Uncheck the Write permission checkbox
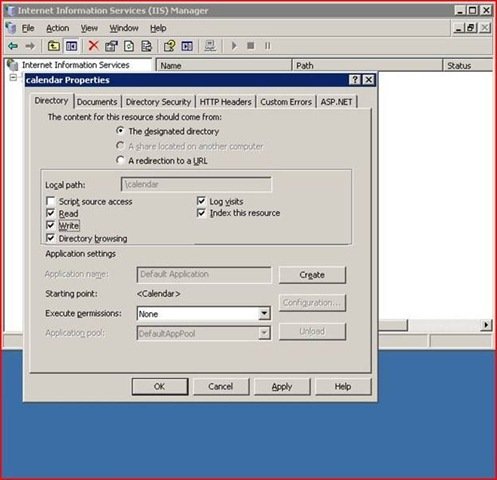 [50, 225]
